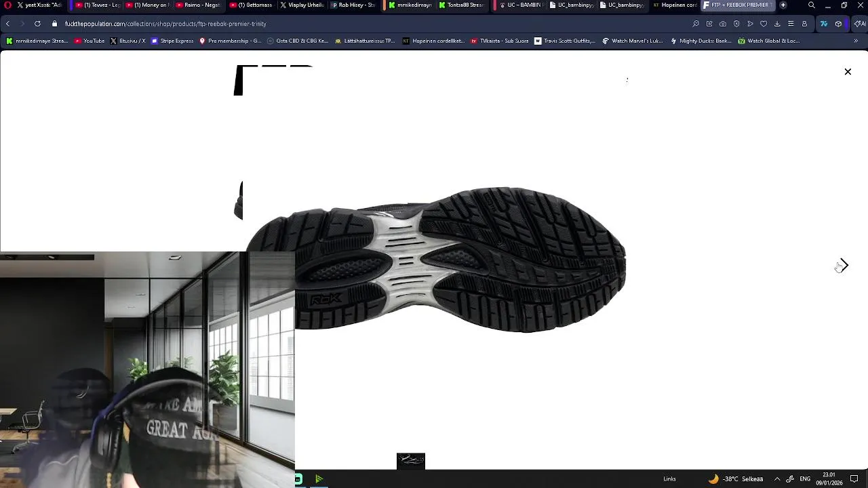Open the player arrow icon in toolbar
Screen dimensions: 868x488
click(x=750, y=24)
